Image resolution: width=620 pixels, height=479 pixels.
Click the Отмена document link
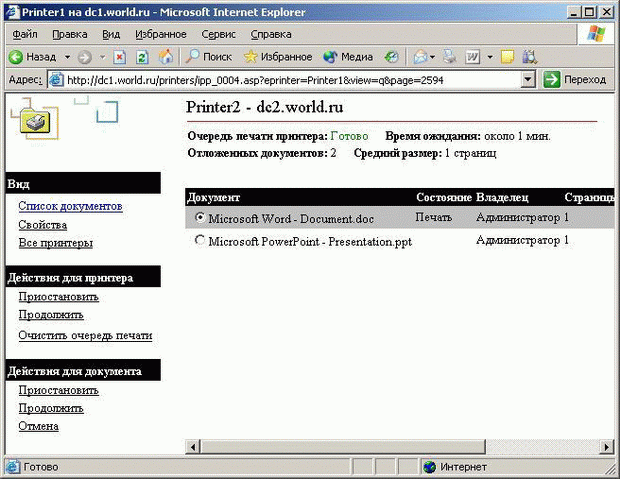(38, 426)
